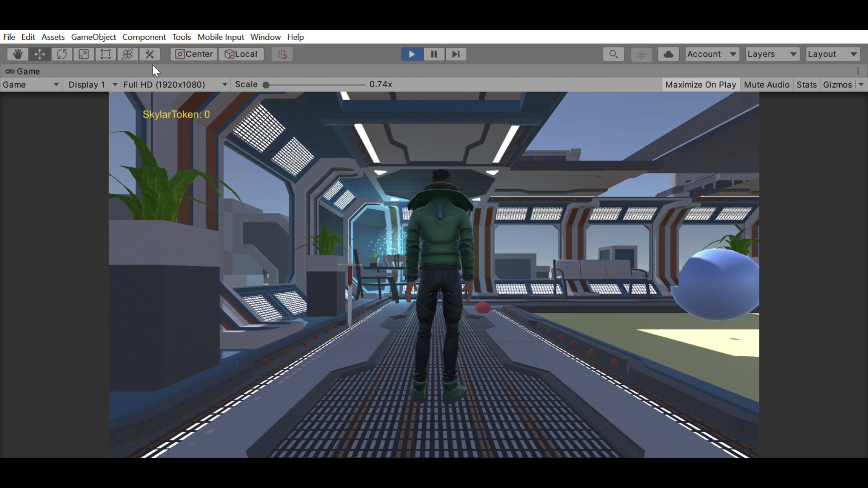Screen dimensions: 868x488
Task: Toggle pivot mode Center button
Action: click(194, 54)
